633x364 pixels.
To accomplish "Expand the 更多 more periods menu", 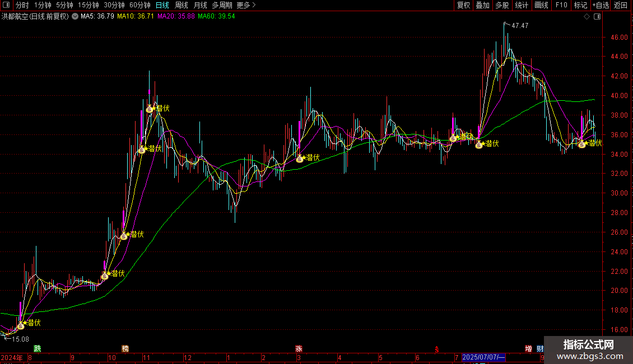I will point(246,5).
